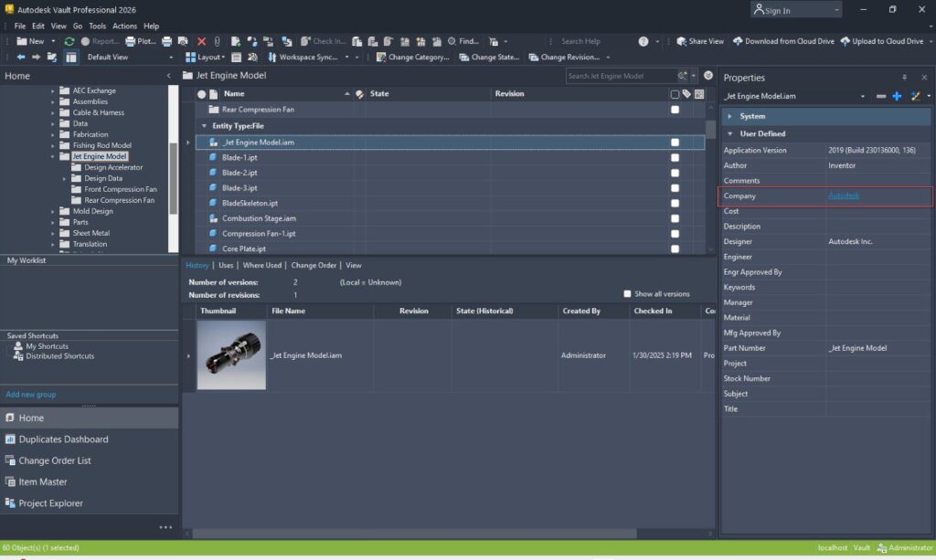Click the blue plus icon in Properties
Image resolution: width=936 pixels, height=560 pixels.
(x=897, y=96)
